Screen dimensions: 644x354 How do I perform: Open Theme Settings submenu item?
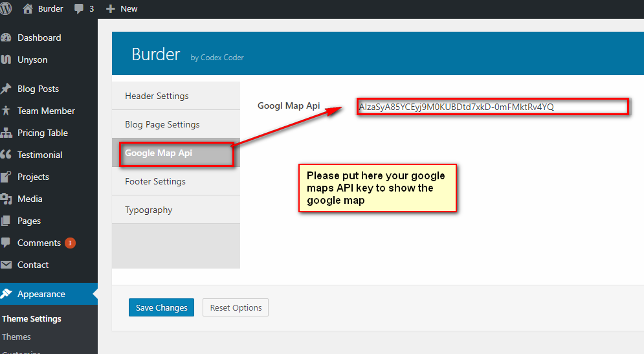32,318
